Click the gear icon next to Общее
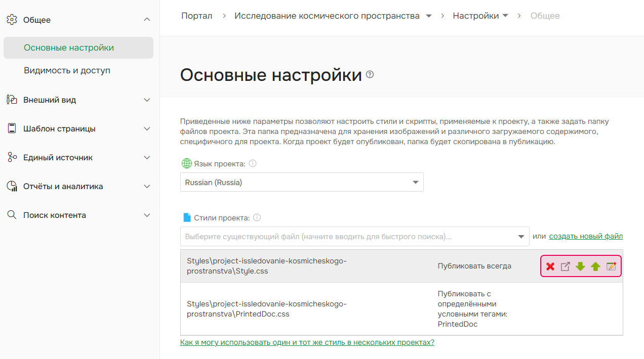Screen dimensions: 644x359 click(x=12, y=19)
